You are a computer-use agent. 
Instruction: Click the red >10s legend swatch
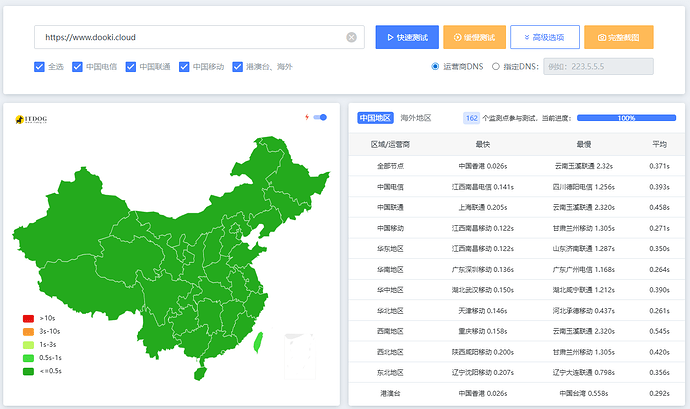28,318
